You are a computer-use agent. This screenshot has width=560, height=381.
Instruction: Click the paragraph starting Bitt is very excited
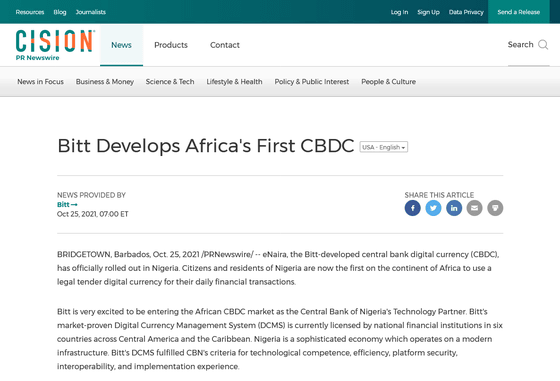pyautogui.click(x=280, y=339)
